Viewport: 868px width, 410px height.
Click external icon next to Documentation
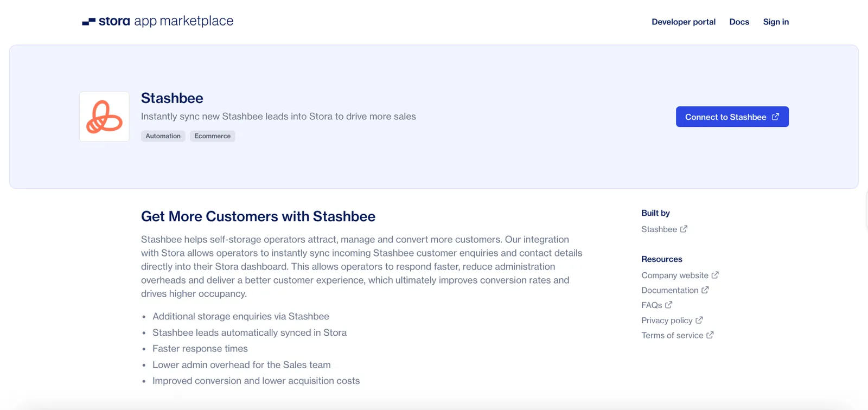coord(705,290)
